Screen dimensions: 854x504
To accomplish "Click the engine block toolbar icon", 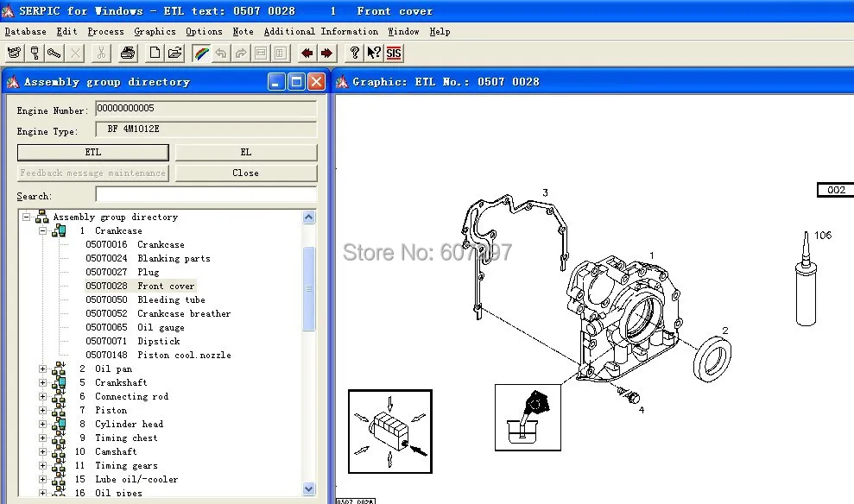I will pyautogui.click(x=14, y=53).
